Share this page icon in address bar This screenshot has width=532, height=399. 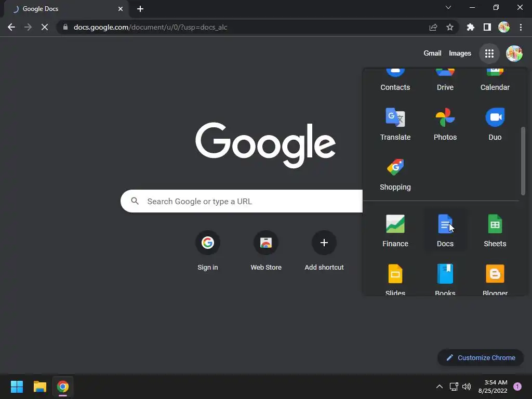[433, 27]
